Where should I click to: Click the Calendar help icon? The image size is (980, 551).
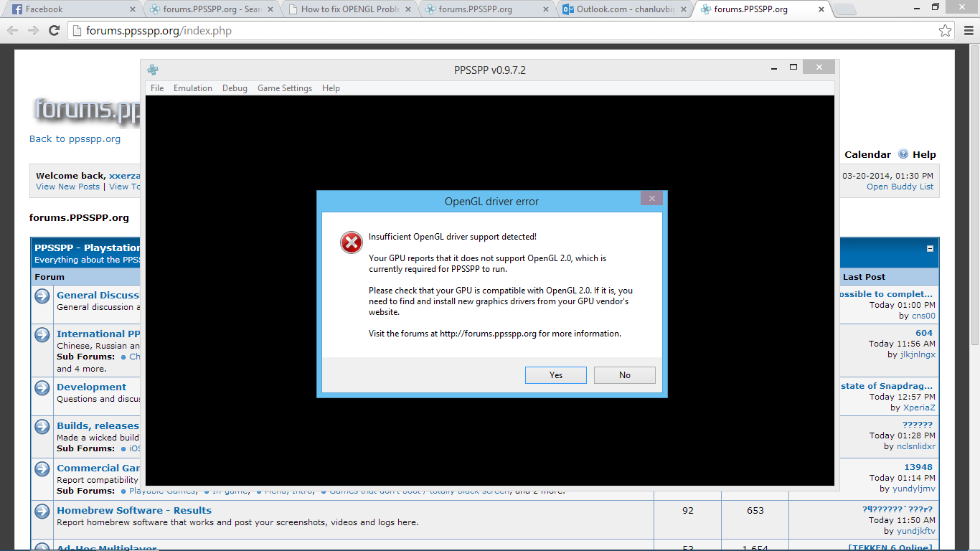tap(903, 154)
